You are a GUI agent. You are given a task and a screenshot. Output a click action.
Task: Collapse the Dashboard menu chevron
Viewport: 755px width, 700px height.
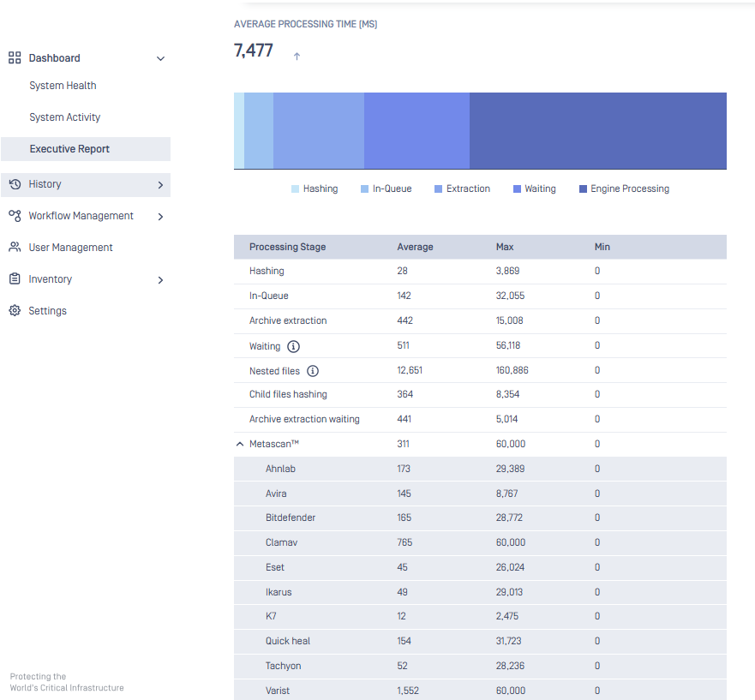point(160,58)
